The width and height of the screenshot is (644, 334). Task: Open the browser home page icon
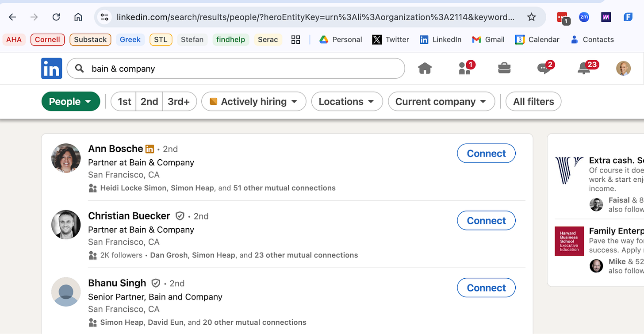78,17
